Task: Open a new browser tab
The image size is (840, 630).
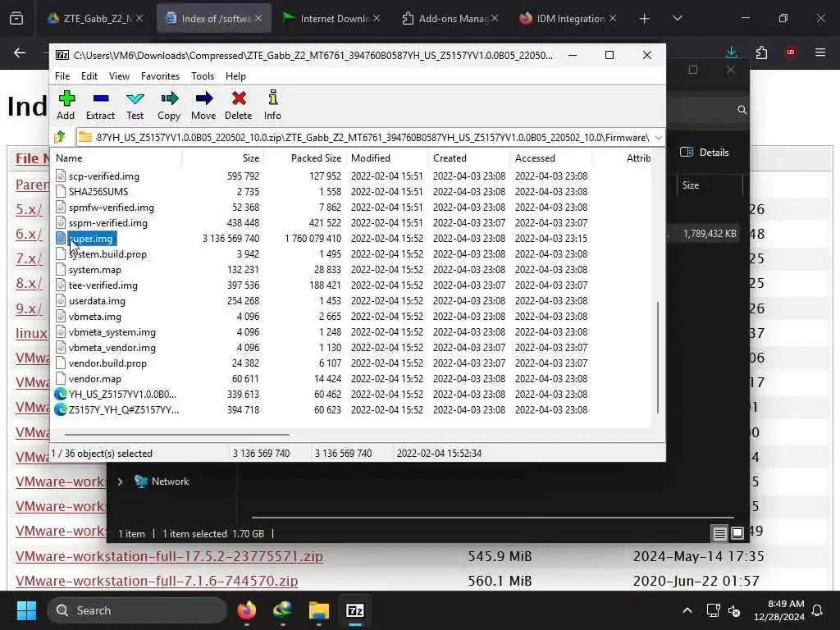Action: pyautogui.click(x=644, y=19)
